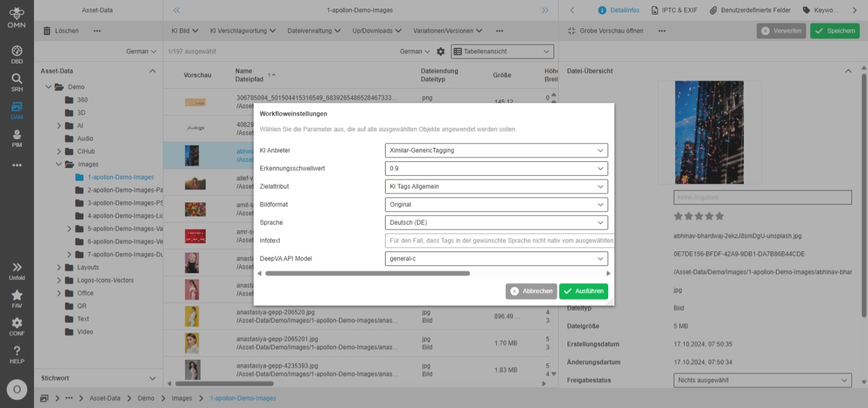868x408 pixels.
Task: Click the Speichern button
Action: (x=834, y=31)
